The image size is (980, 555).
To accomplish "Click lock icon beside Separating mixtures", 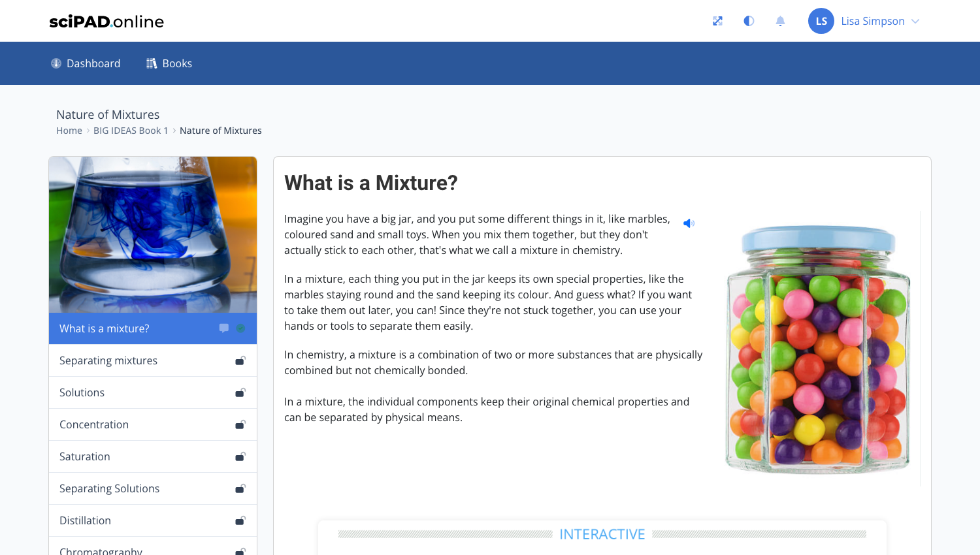I will tap(240, 360).
